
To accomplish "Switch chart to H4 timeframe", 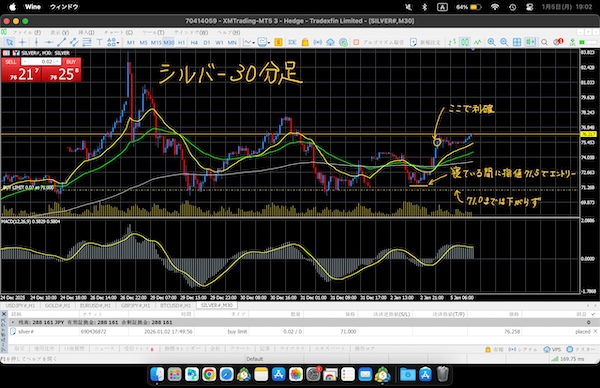I will (x=194, y=42).
